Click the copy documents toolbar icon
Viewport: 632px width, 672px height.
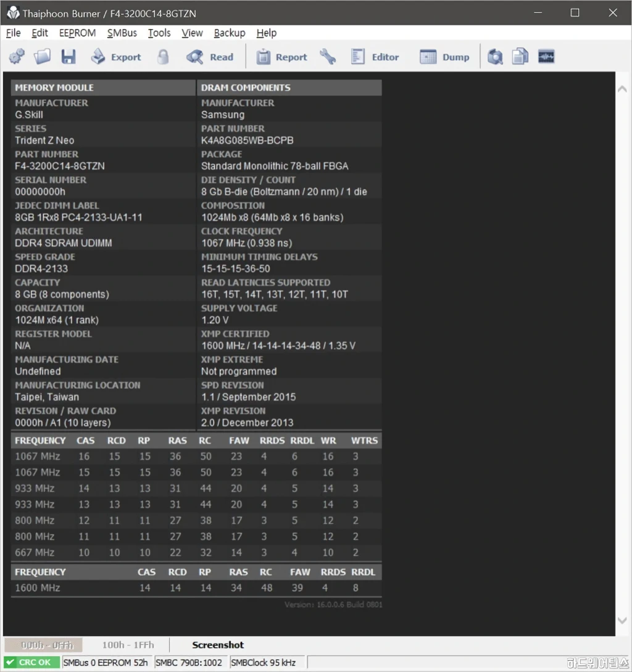point(520,57)
